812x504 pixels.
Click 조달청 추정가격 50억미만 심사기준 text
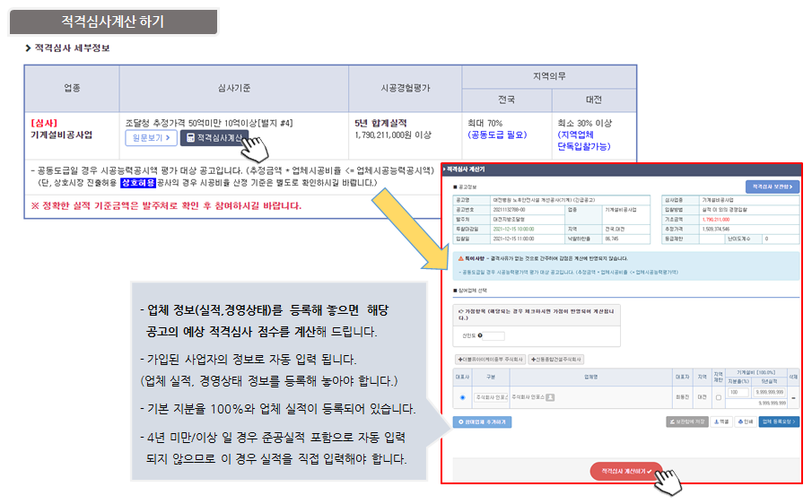pyautogui.click(x=209, y=123)
